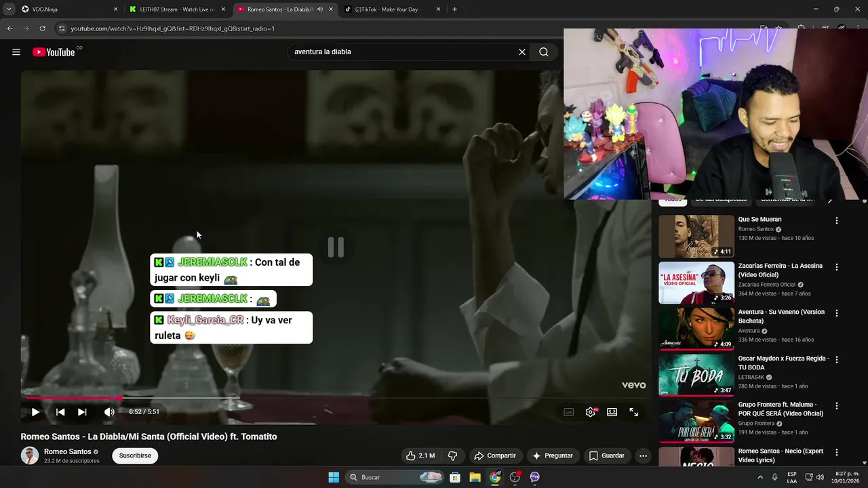Go back with the browser back arrow
868x488 pixels.
click(9, 28)
